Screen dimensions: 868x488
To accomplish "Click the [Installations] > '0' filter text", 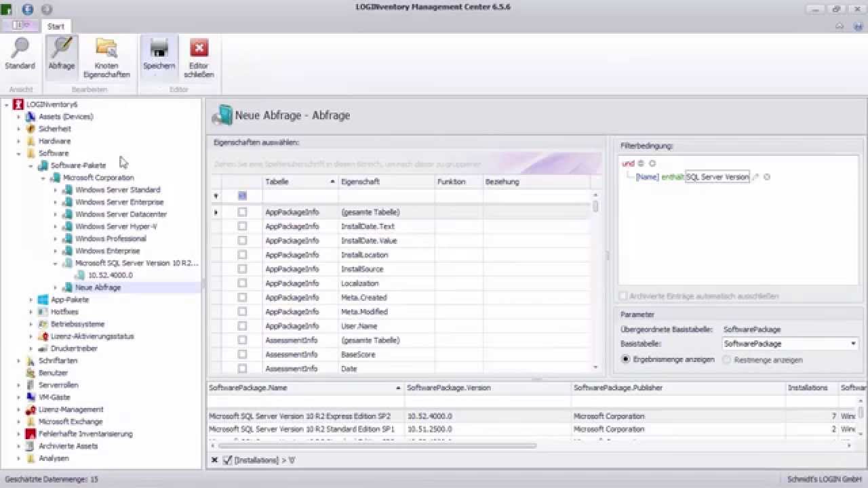I will 264,460.
